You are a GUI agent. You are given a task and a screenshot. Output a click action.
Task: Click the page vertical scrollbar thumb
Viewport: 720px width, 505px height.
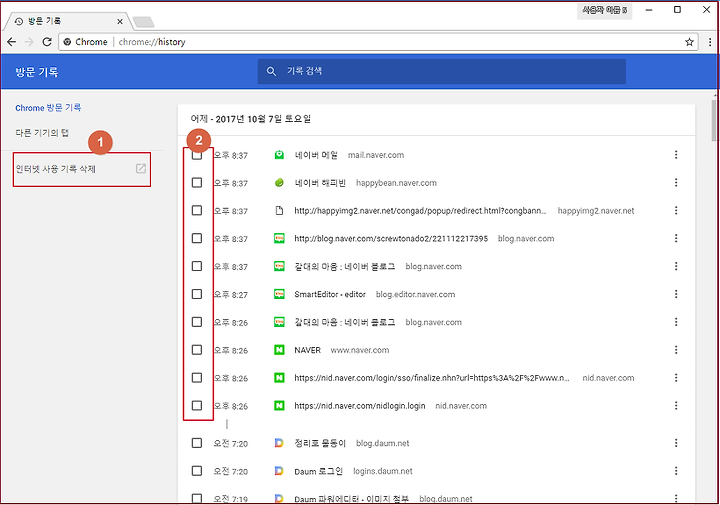(x=714, y=120)
